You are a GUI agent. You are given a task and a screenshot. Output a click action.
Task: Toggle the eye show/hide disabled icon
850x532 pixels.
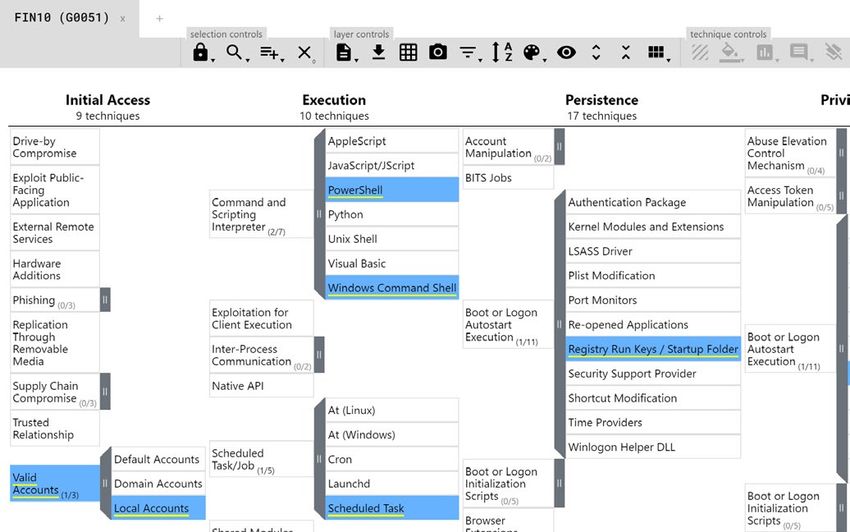[x=566, y=53]
